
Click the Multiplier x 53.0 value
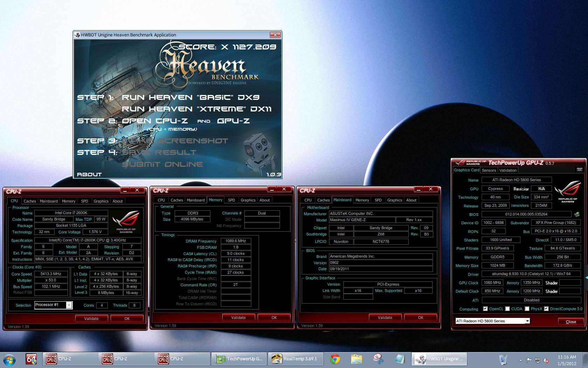click(51, 280)
